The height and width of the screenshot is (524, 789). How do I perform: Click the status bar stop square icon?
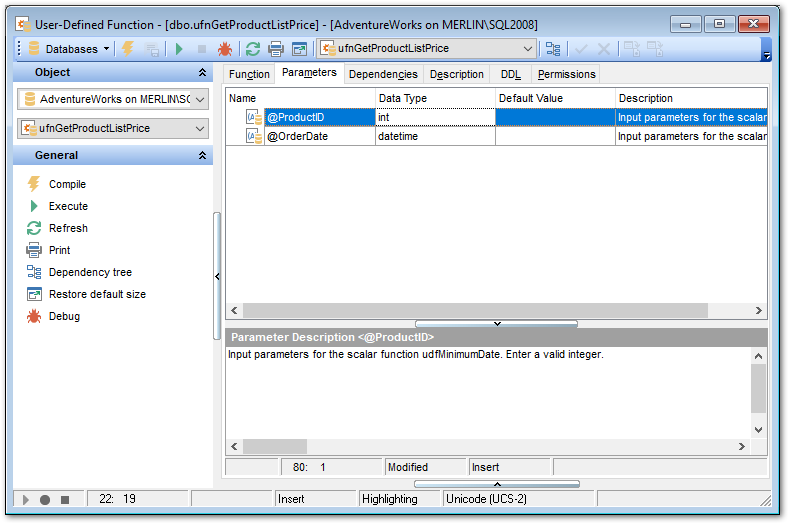(65, 499)
